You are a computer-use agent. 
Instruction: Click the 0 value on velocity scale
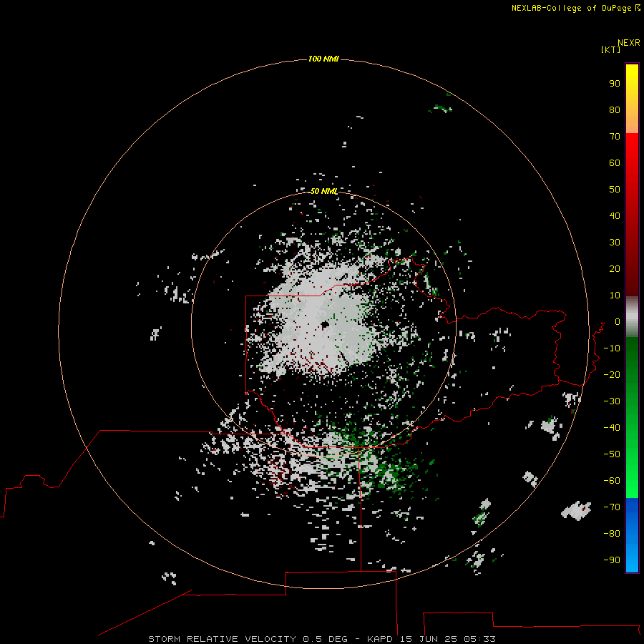pos(618,321)
